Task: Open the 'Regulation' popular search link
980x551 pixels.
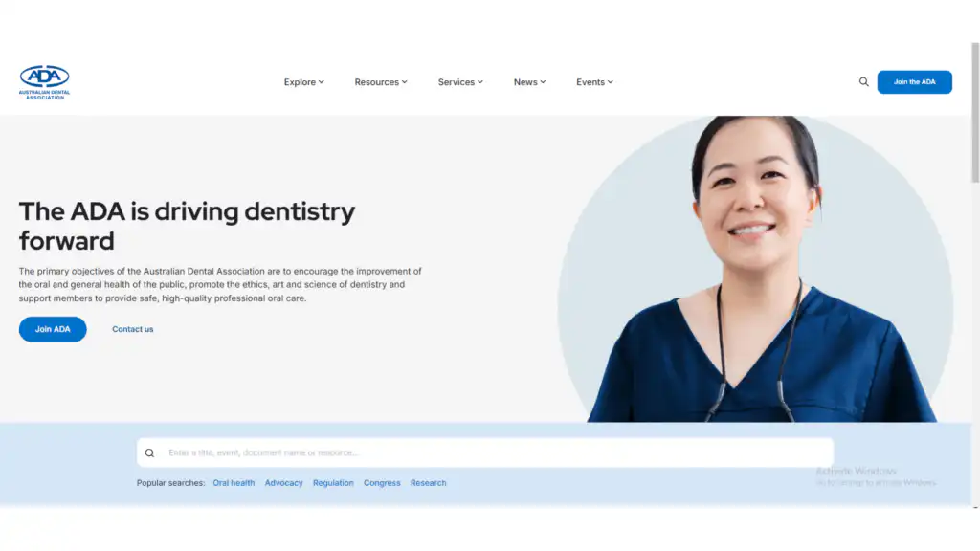Action: [333, 483]
